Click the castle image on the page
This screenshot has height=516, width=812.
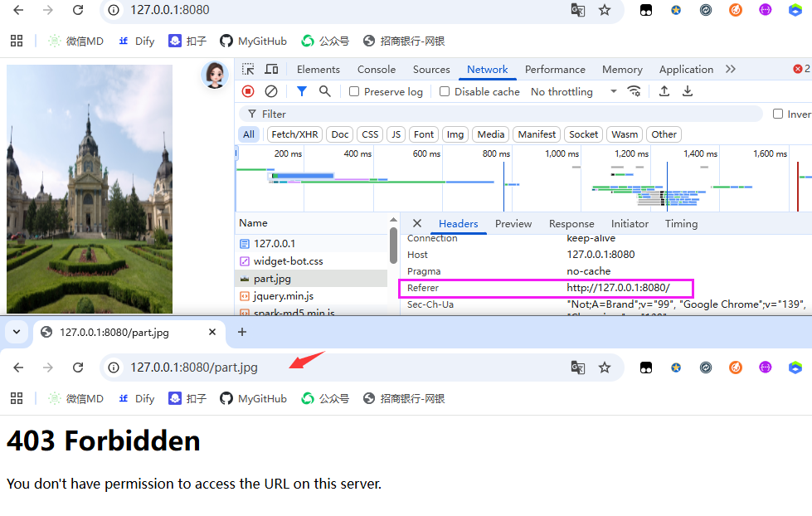coord(90,189)
